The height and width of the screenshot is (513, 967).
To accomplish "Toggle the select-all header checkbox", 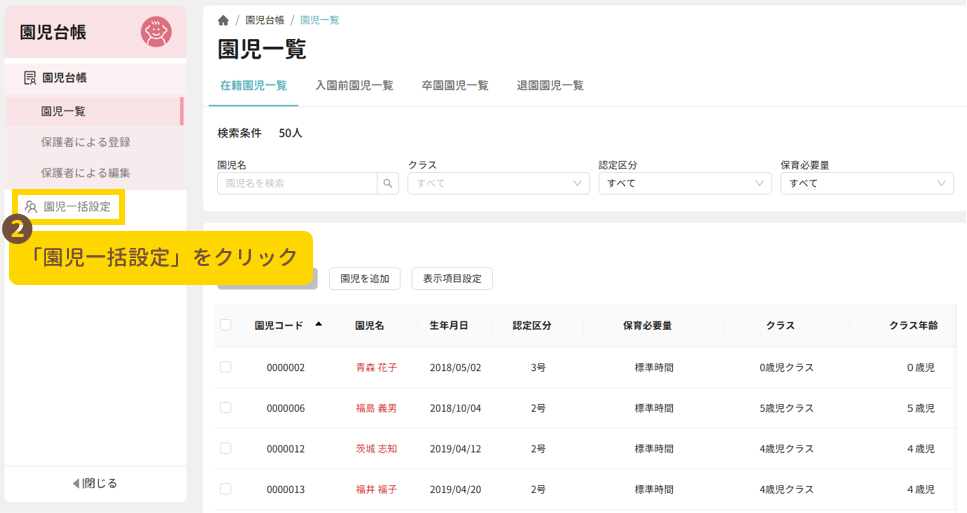I will tap(226, 325).
